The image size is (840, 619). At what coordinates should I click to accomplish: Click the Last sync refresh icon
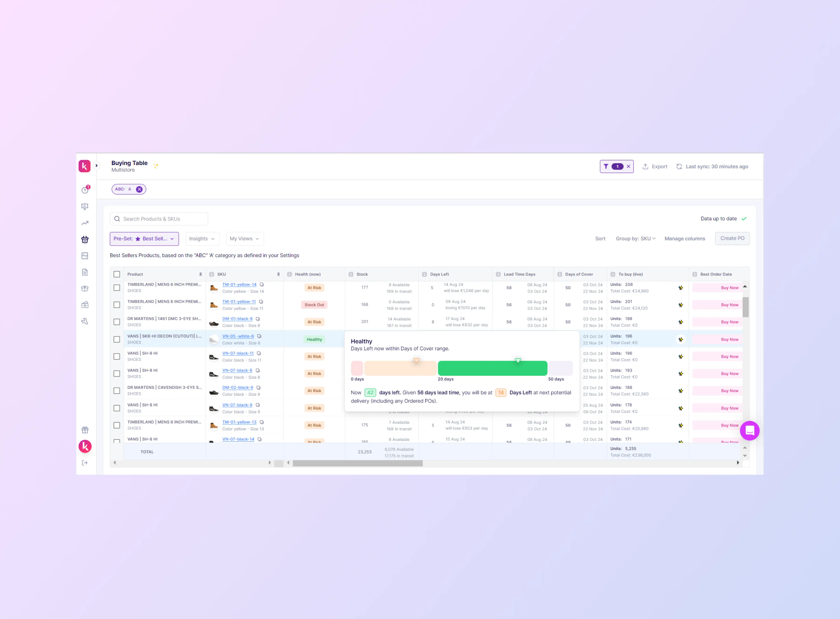[x=679, y=166]
